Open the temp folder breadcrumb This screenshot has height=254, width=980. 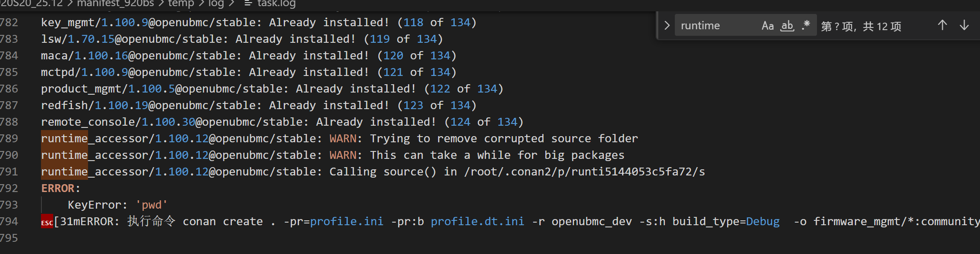click(181, 3)
